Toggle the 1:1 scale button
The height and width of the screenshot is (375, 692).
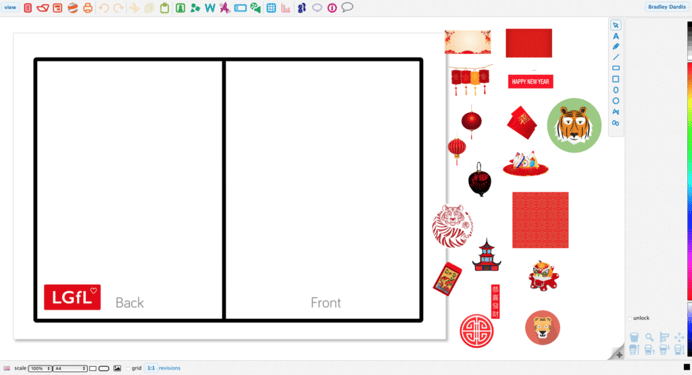151,368
